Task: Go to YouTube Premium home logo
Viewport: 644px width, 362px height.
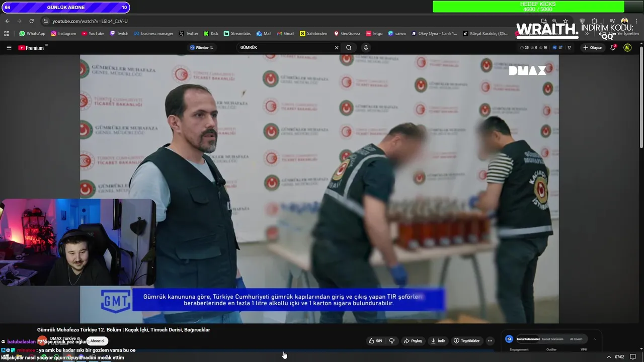Action: pyautogui.click(x=31, y=48)
